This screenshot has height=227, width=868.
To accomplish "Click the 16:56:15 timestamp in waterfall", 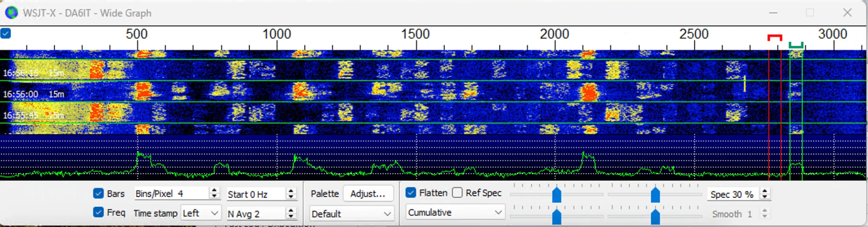I will [20, 73].
